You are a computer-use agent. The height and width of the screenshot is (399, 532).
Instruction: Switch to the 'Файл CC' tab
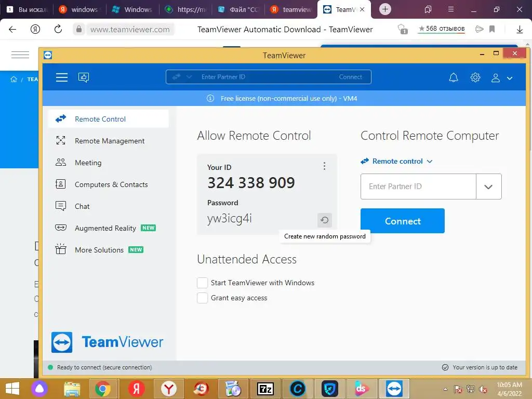(238, 9)
